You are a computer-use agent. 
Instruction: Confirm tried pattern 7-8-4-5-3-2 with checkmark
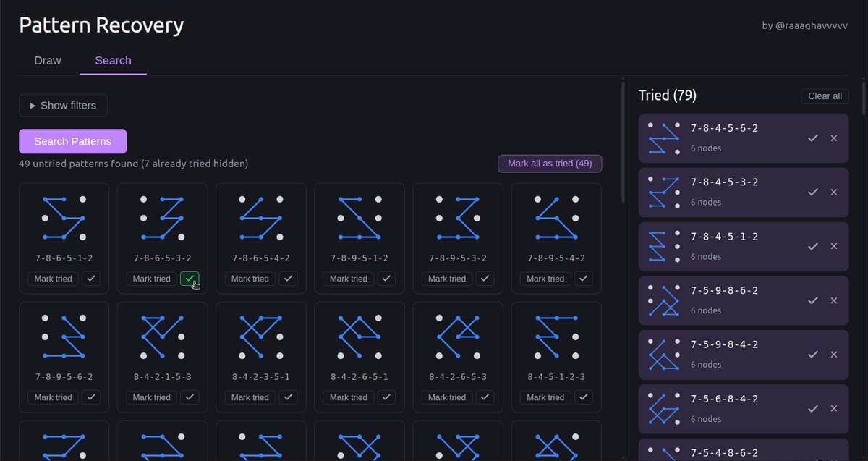tap(813, 192)
